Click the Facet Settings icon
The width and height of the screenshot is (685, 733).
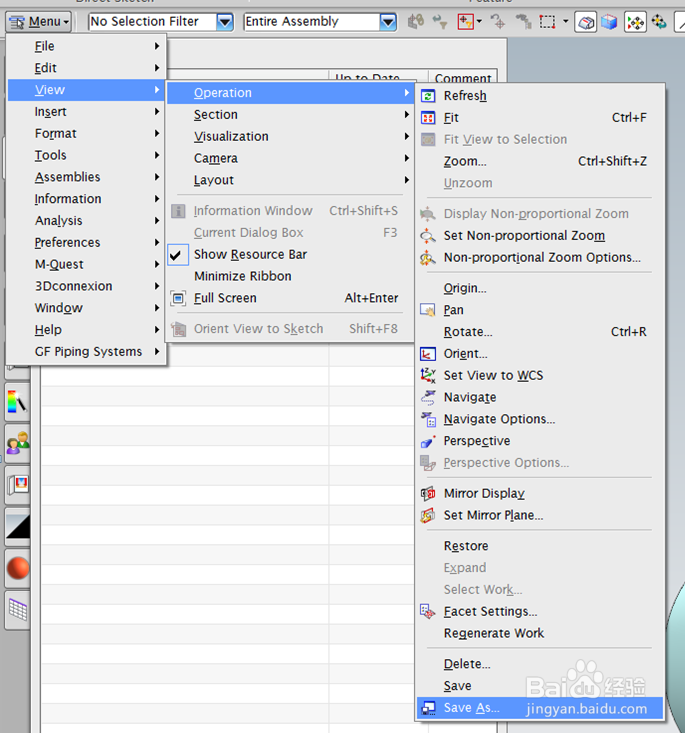(427, 611)
